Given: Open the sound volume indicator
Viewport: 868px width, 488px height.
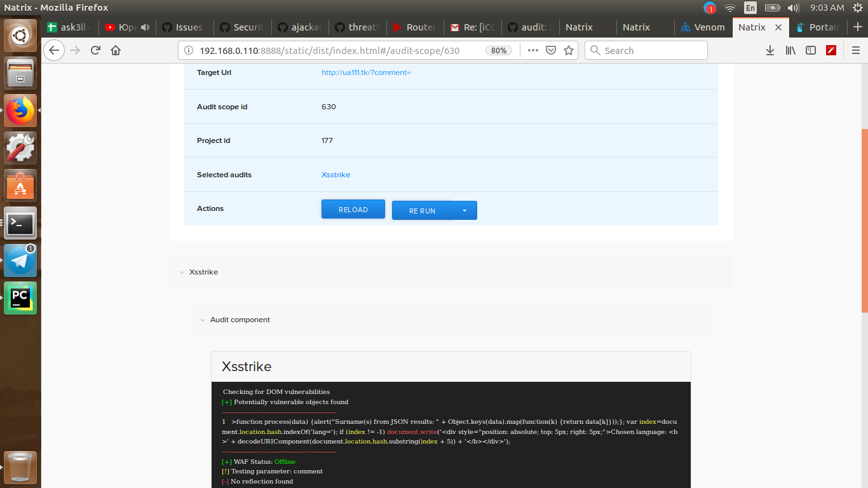Looking at the screenshot, I should (793, 8).
